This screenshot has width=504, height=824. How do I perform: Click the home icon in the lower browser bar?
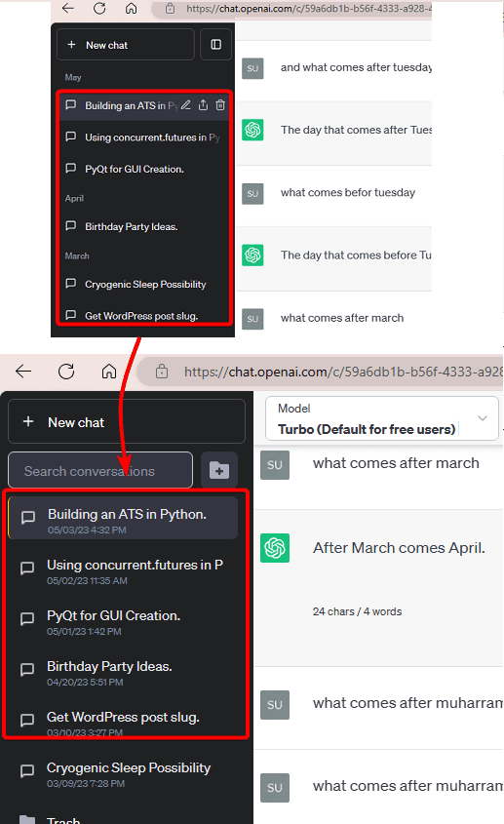point(109,372)
